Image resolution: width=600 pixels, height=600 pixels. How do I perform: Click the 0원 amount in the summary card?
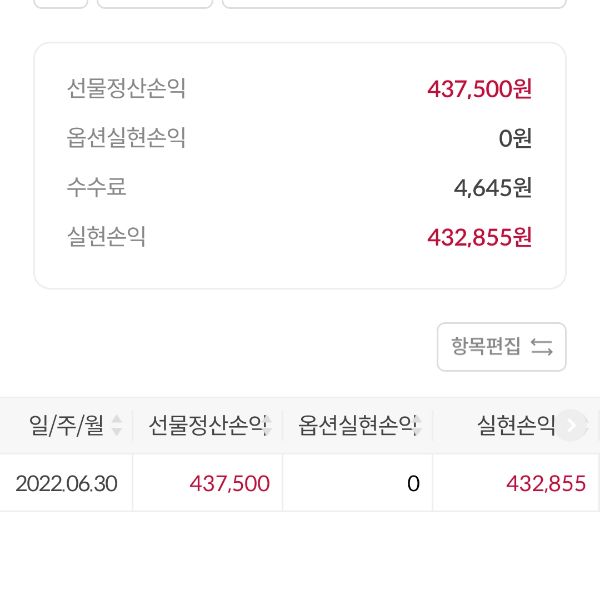pyautogui.click(x=515, y=138)
